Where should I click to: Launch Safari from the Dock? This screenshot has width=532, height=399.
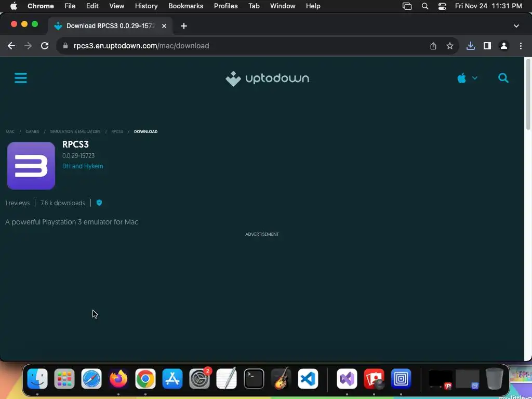(x=91, y=379)
